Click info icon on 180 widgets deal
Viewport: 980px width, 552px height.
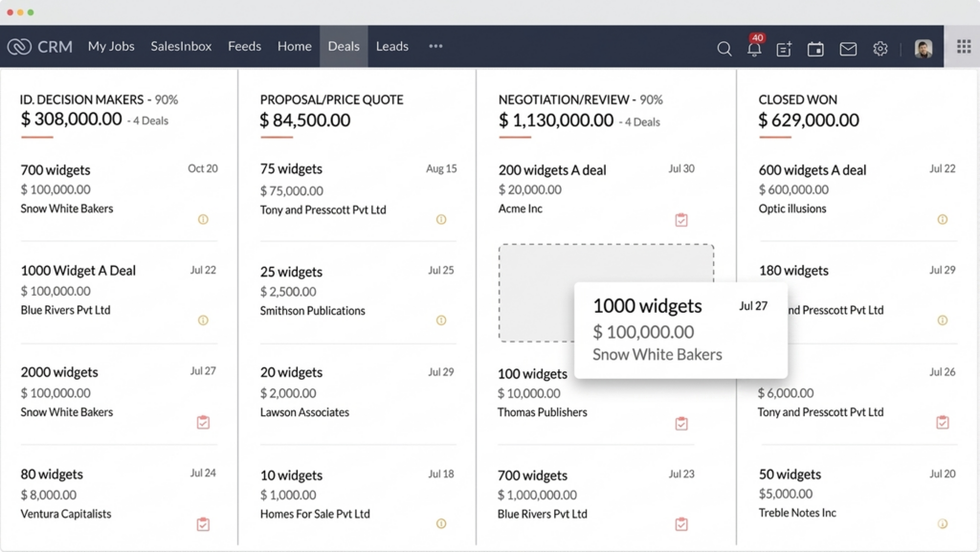click(x=943, y=320)
